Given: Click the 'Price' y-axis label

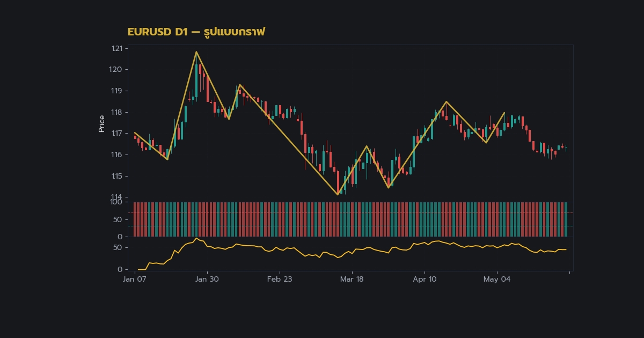Looking at the screenshot, I should coord(101,123).
